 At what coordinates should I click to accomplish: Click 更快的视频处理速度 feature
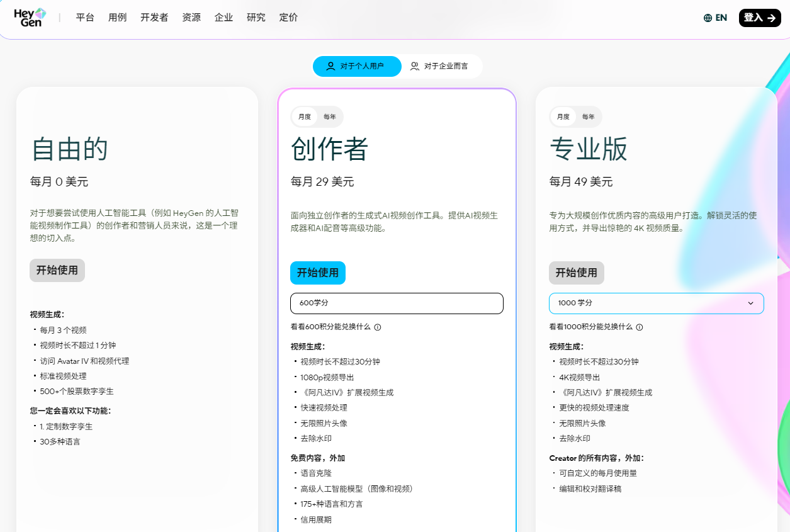click(x=594, y=408)
